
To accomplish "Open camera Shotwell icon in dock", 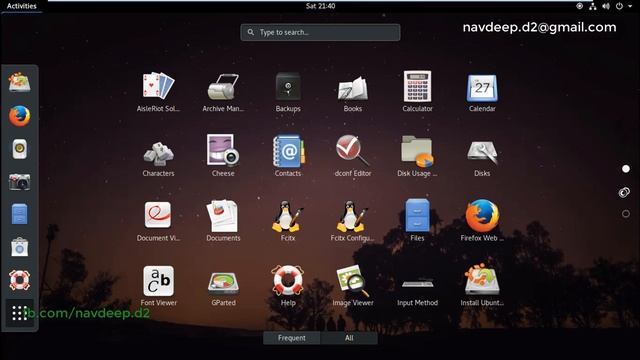I will tap(20, 182).
